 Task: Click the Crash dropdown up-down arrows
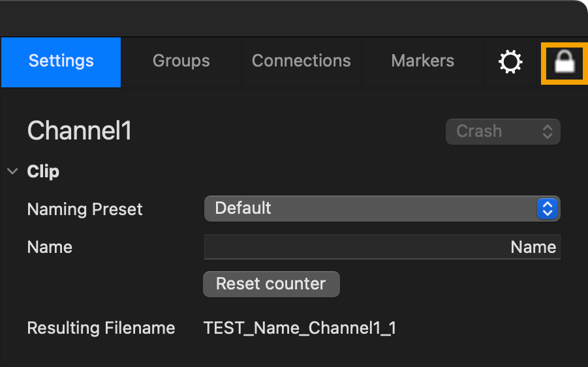548,132
